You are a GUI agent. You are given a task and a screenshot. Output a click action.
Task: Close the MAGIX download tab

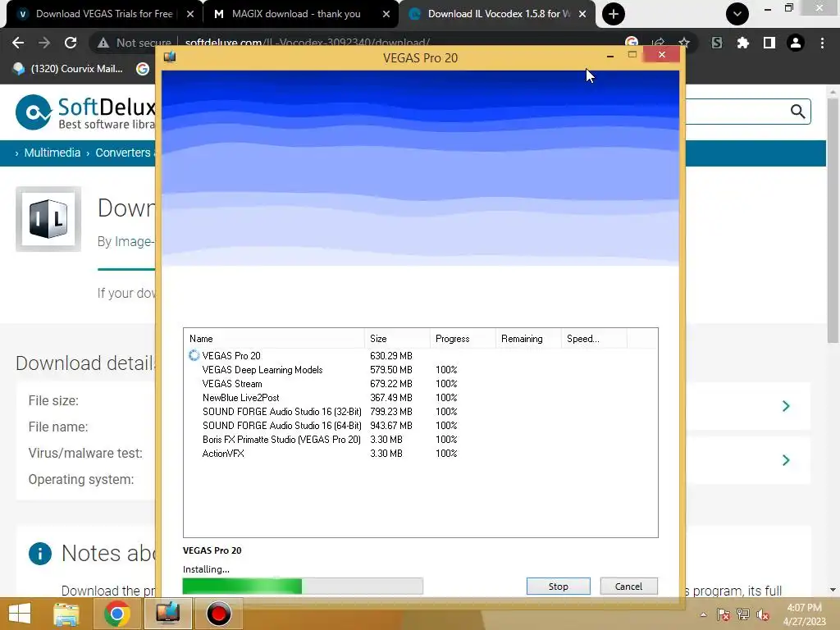tap(386, 14)
